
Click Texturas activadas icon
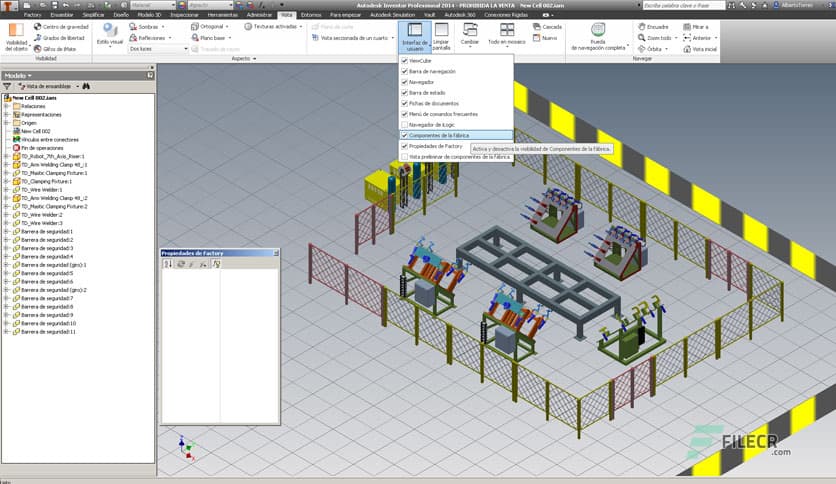(x=248, y=27)
